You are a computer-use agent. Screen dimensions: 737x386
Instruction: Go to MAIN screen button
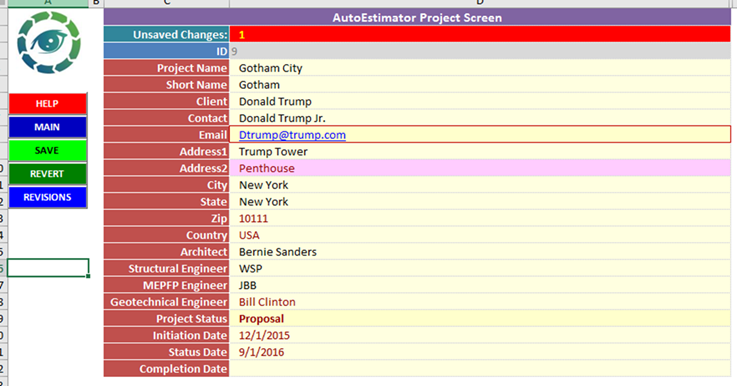(47, 127)
